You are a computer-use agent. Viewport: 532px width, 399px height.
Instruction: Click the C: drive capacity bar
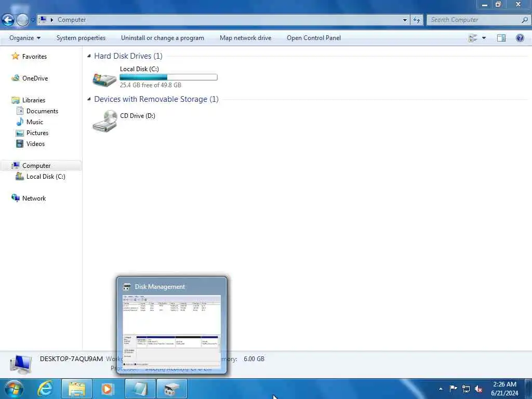click(168, 77)
